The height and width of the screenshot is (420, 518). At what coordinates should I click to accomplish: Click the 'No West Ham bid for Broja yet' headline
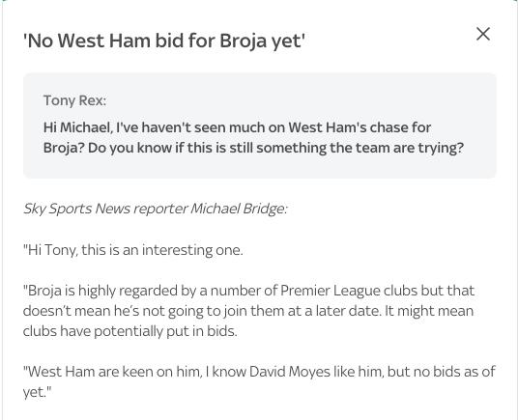point(164,41)
